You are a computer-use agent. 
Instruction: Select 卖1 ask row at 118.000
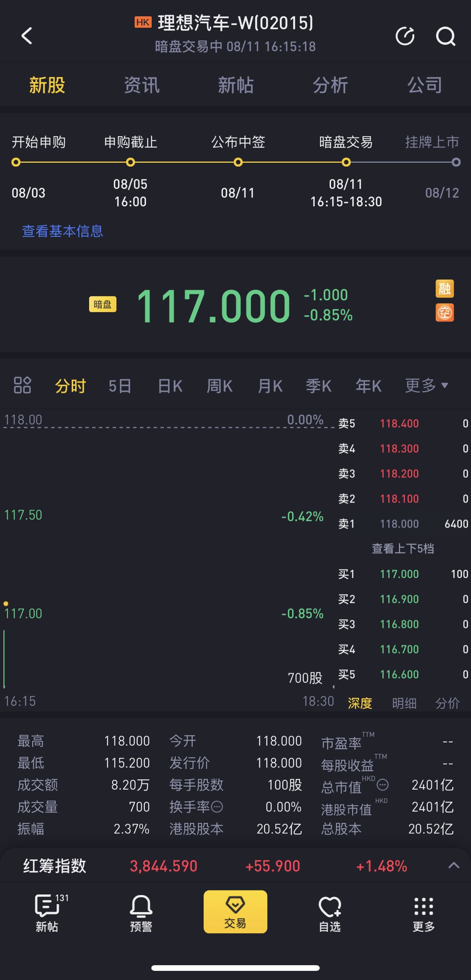pos(403,524)
